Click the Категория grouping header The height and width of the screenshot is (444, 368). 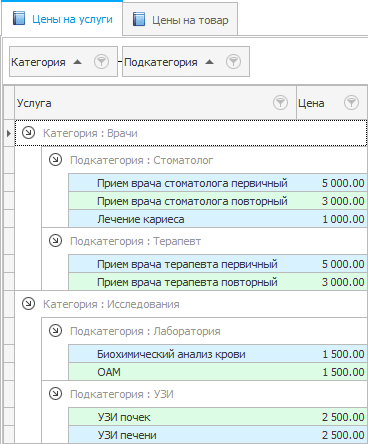pos(63,62)
